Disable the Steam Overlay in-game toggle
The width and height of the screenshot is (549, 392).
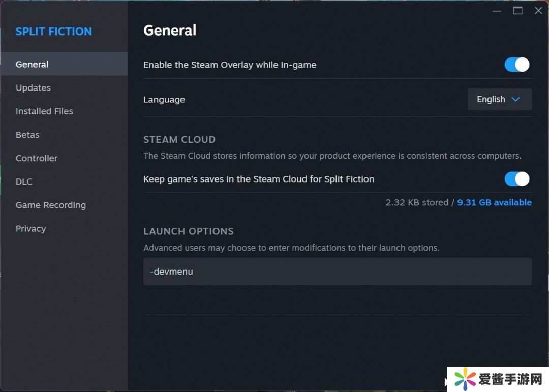[x=516, y=65]
